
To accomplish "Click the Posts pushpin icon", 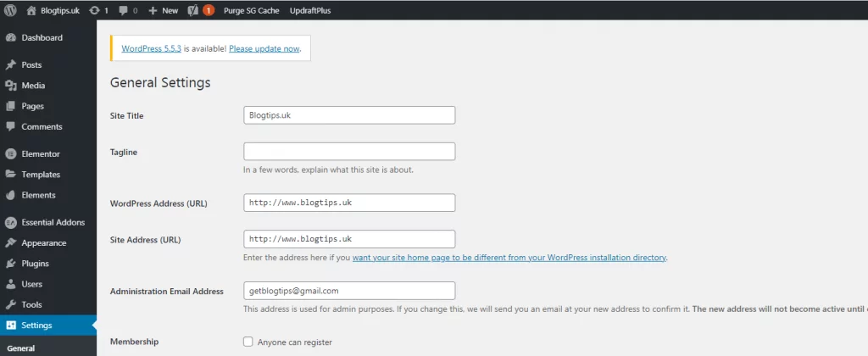I will [x=10, y=64].
